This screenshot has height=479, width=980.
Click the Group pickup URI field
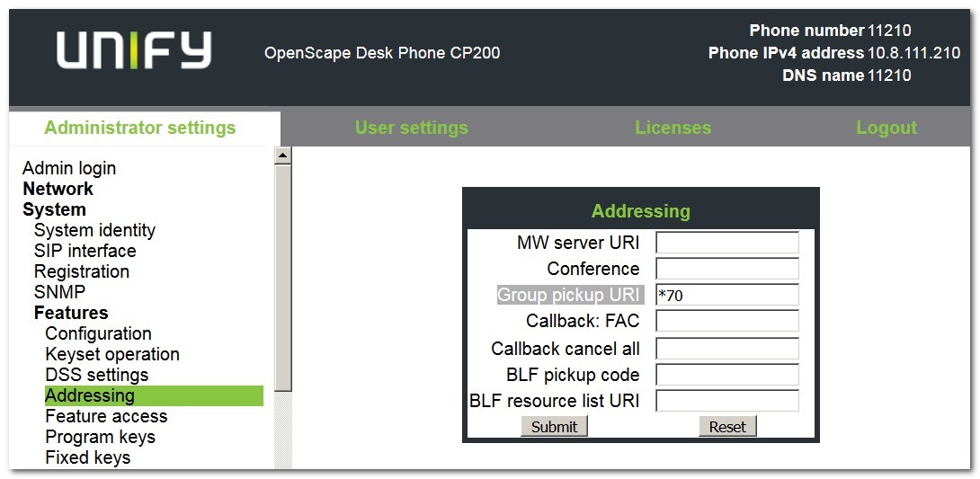(726, 295)
